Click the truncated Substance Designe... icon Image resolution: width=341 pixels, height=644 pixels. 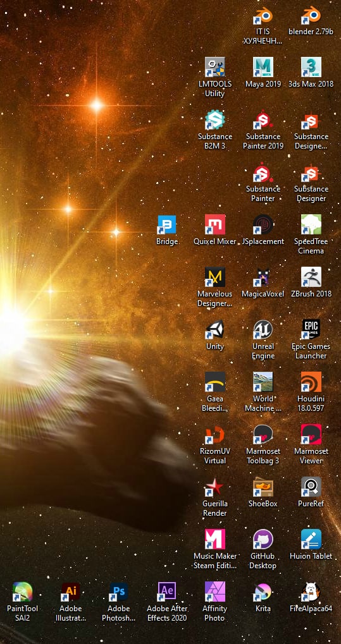tap(311, 120)
